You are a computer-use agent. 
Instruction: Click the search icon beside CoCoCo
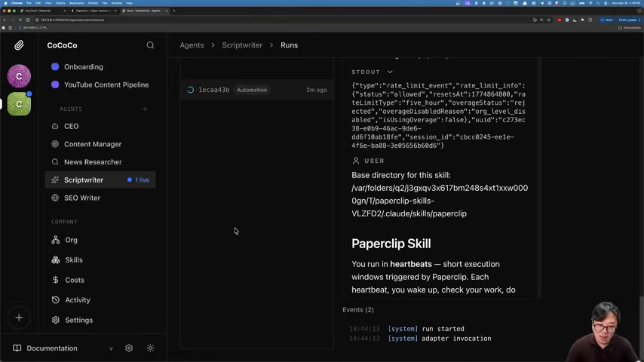click(150, 45)
